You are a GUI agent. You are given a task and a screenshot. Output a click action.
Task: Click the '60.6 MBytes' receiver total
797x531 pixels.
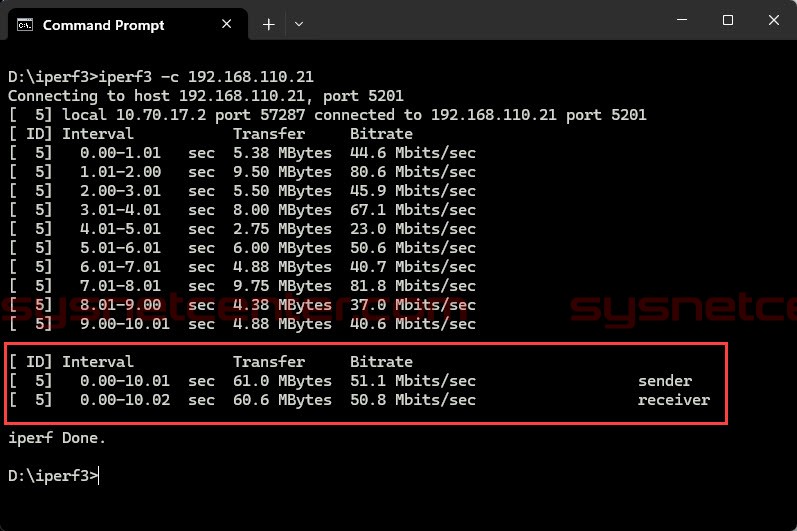(282, 400)
